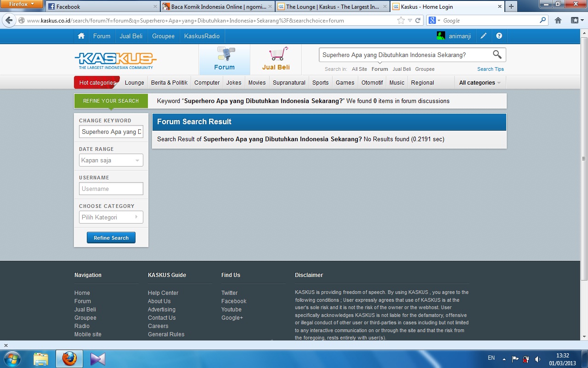Click the EN language indicator
Image resolution: width=588 pixels, height=368 pixels.
(x=491, y=358)
